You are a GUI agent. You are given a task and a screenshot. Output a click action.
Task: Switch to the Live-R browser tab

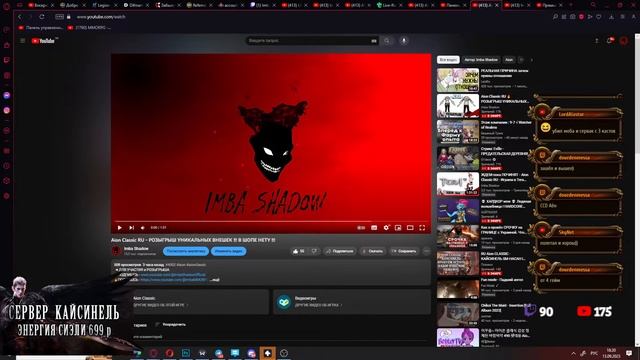389,5
